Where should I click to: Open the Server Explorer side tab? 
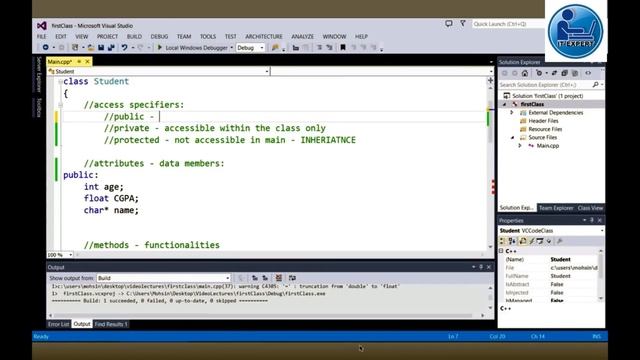pos(39,75)
